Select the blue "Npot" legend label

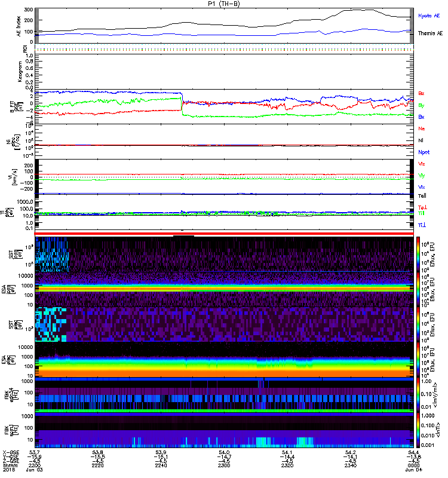coord(424,152)
